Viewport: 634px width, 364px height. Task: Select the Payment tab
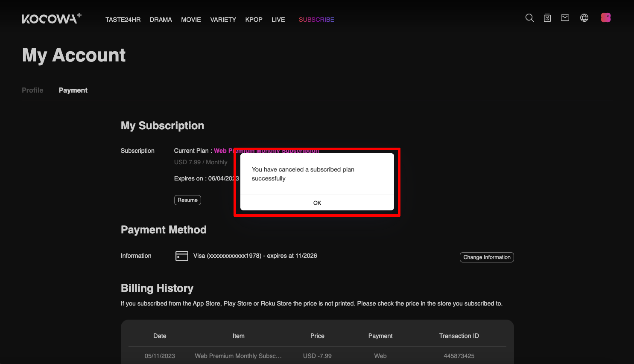pos(73,90)
